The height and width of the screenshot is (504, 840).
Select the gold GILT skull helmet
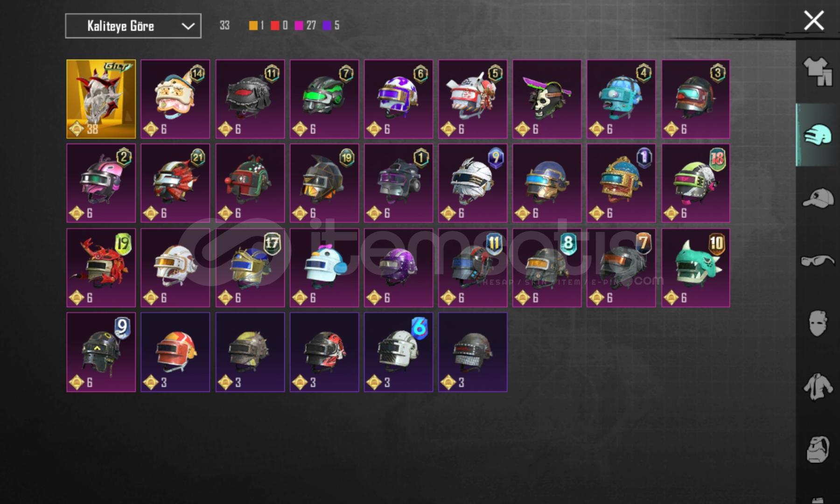click(x=101, y=99)
